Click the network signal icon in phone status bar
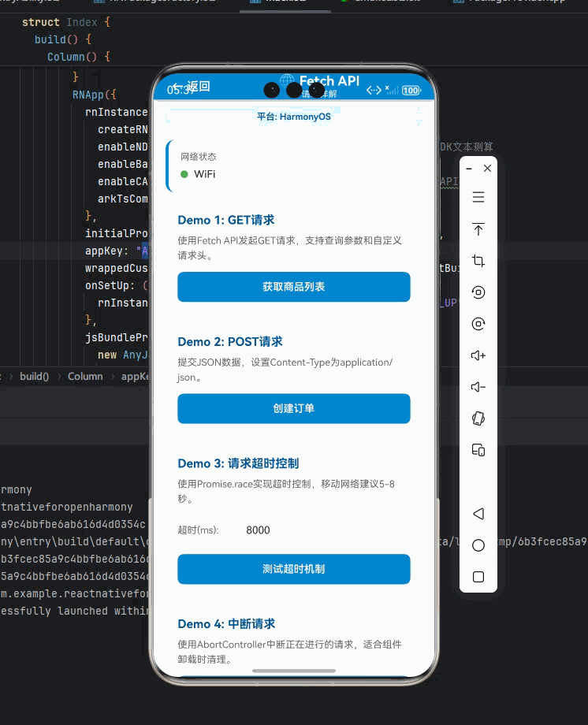 pos(392,90)
